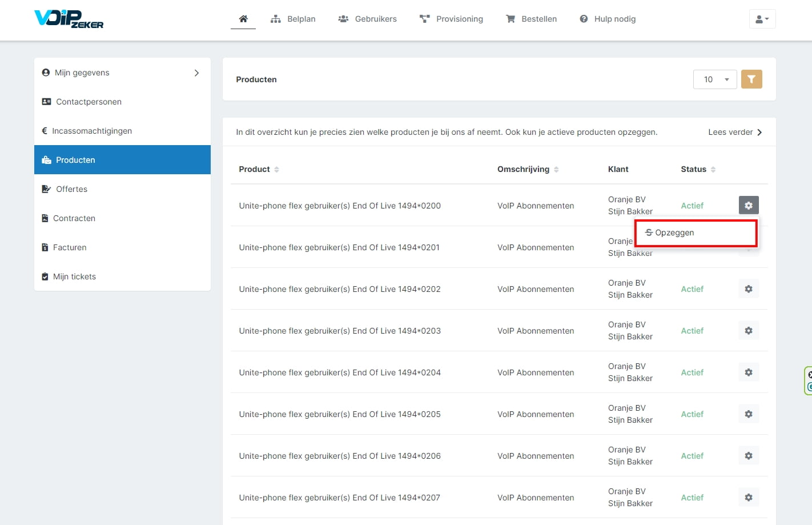
Task: Click gear icon for product 1494*0200
Action: point(749,205)
